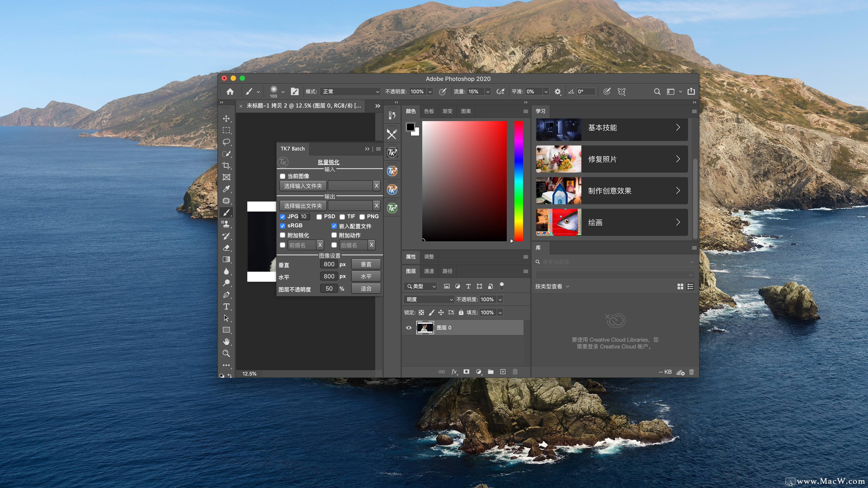Select the Eyedropper tool
Screen dimensions: 868x488
tap(226, 189)
